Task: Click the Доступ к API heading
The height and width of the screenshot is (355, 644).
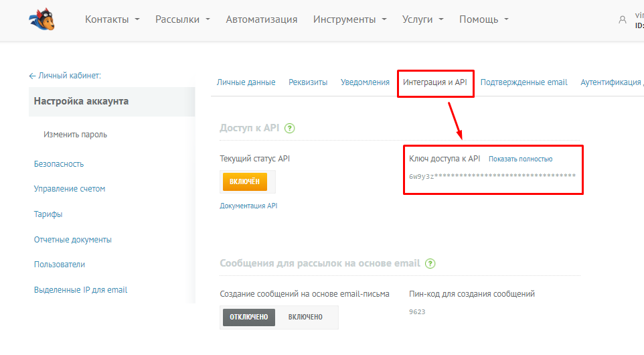Action: click(x=249, y=128)
